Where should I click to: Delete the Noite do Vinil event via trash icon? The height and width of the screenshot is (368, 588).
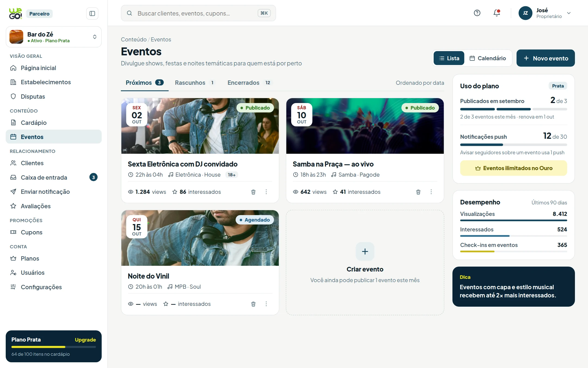[x=253, y=304]
